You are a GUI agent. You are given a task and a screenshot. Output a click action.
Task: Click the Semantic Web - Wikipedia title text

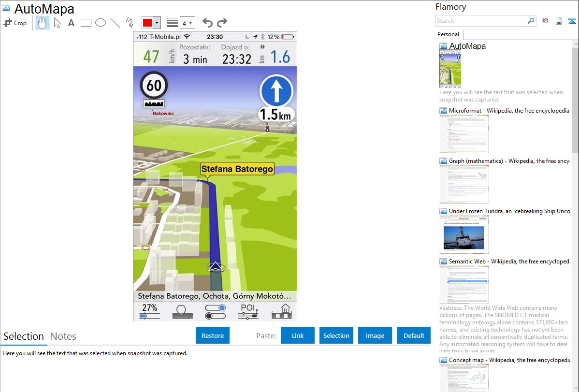click(509, 261)
